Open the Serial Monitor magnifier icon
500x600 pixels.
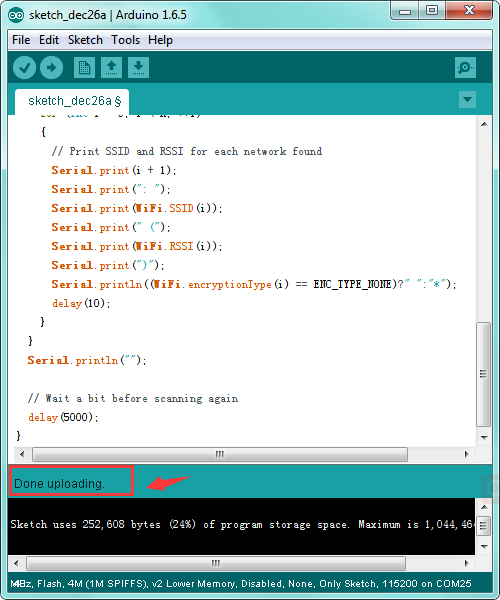(x=465, y=68)
